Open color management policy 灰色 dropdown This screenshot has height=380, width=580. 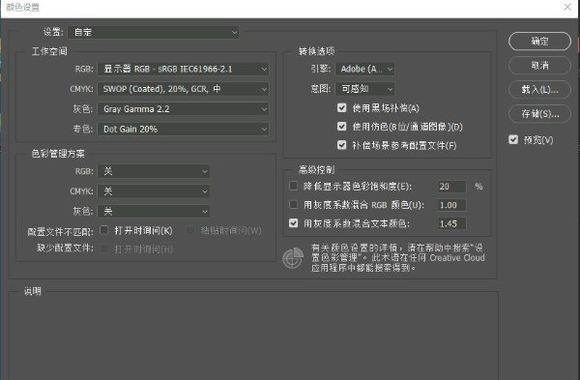(x=154, y=211)
